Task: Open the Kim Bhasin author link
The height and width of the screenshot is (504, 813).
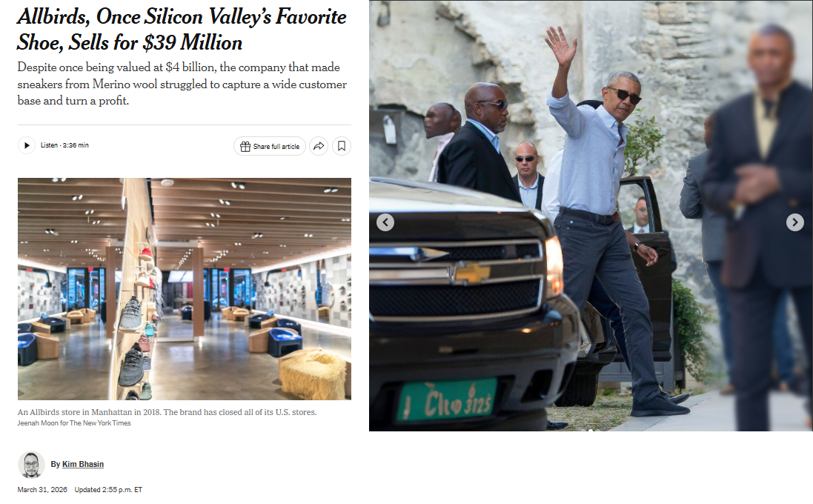Action: (83, 464)
